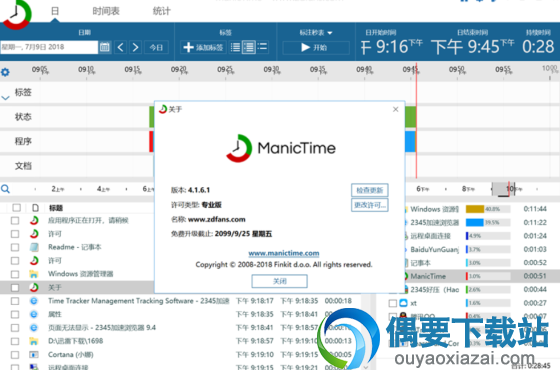Tick checkbox for Readme - 记事本 row
Screen dimensions: 560x370
click(15, 247)
